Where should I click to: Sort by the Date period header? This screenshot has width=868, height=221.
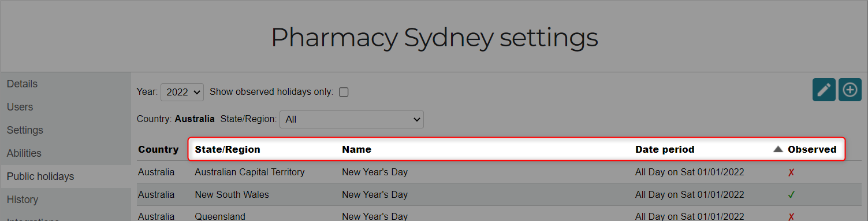pos(665,149)
